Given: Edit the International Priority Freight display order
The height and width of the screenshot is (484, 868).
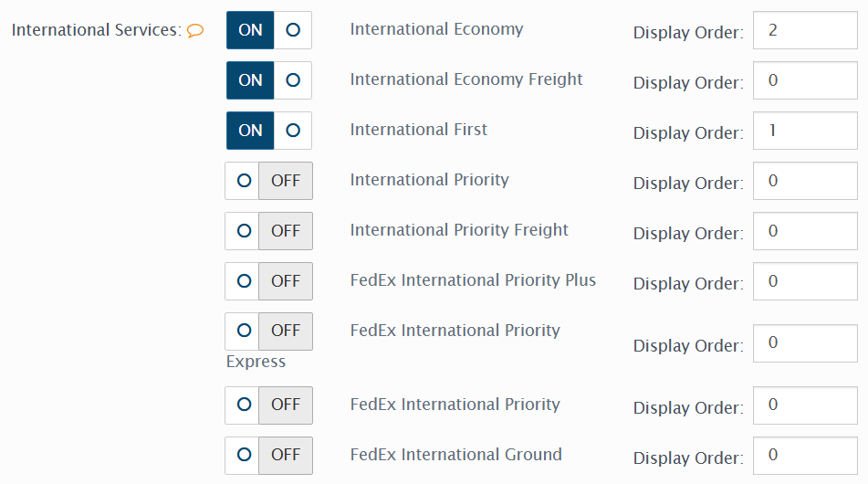Looking at the screenshot, I should 804,231.
